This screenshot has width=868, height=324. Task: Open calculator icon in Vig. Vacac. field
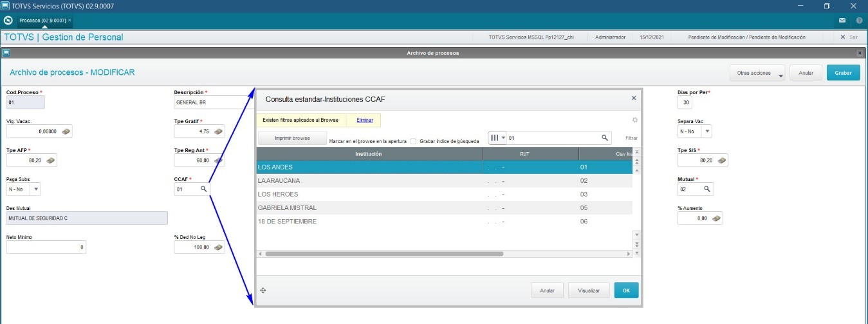coord(66,131)
